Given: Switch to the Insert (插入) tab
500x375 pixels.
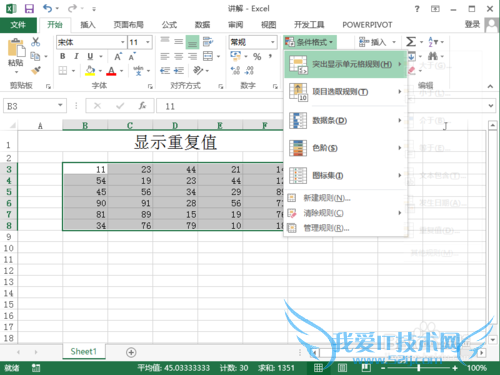Looking at the screenshot, I should (88, 25).
